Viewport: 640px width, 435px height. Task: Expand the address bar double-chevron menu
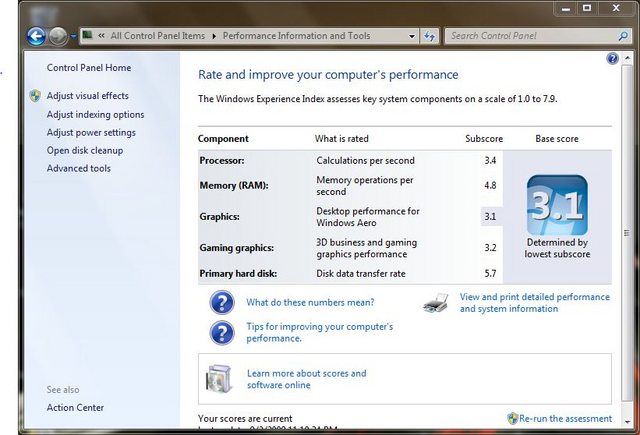[x=101, y=36]
